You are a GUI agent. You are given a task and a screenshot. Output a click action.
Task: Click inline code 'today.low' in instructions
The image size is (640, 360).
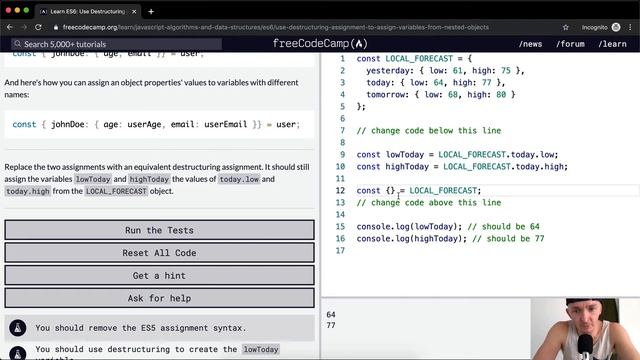pyautogui.click(x=239, y=179)
